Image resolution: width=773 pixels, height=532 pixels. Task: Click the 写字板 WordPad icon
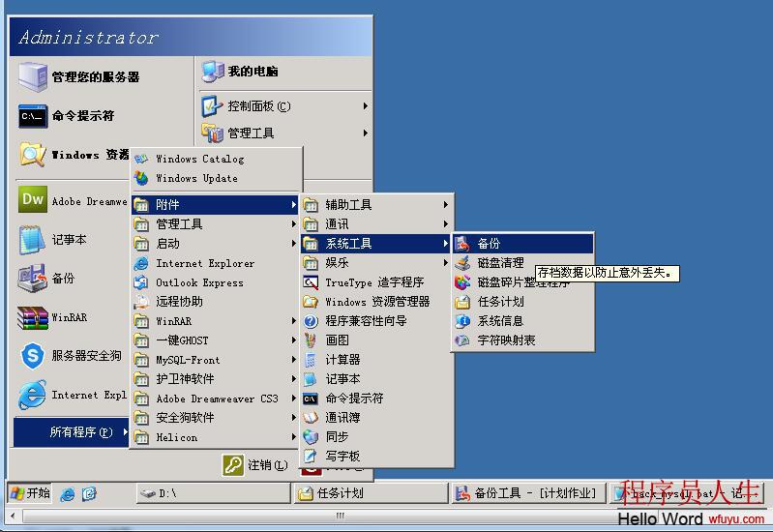tap(311, 457)
